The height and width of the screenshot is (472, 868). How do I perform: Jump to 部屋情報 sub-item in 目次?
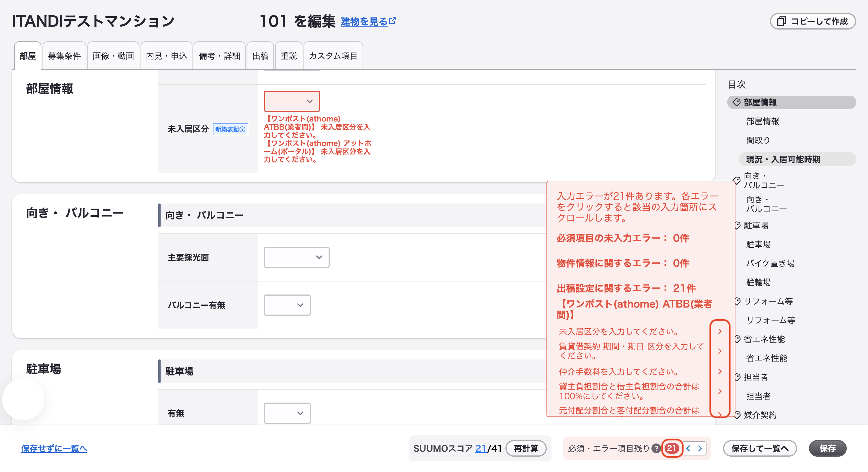coord(763,121)
